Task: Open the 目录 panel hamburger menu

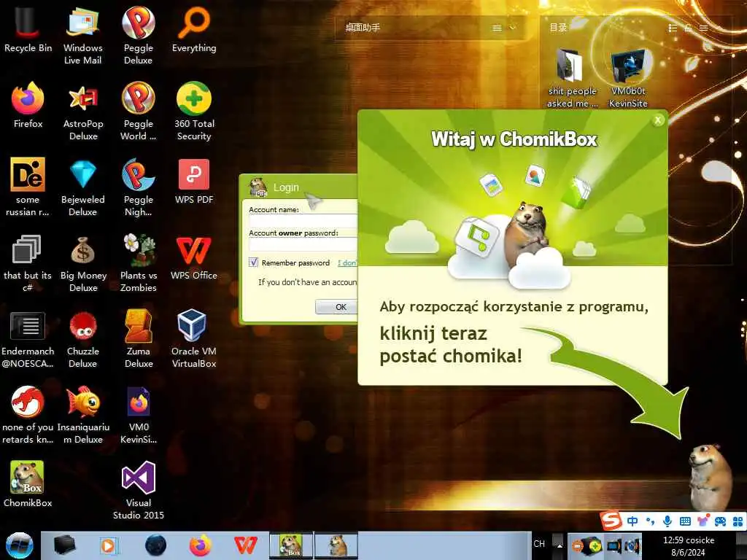Action: pos(704,28)
